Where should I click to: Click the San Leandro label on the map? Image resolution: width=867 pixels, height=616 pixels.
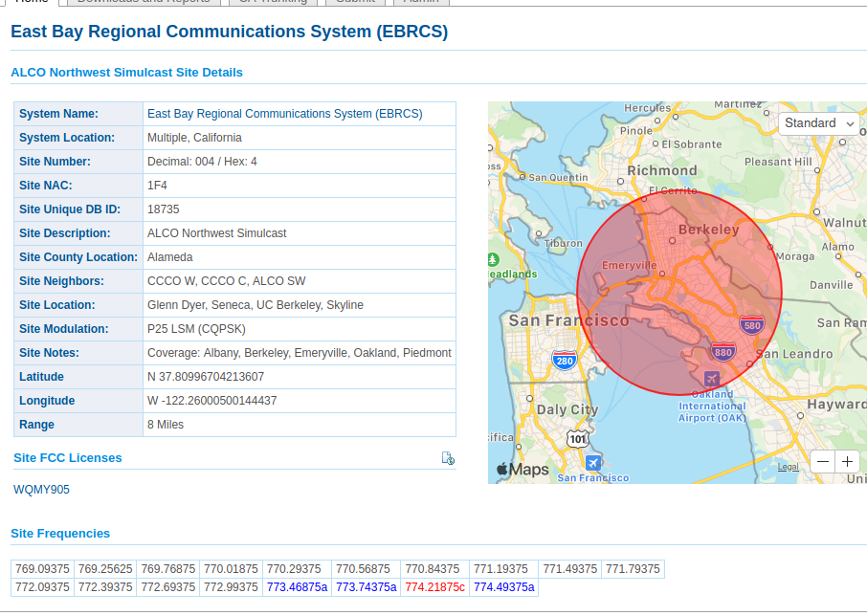[x=794, y=354]
